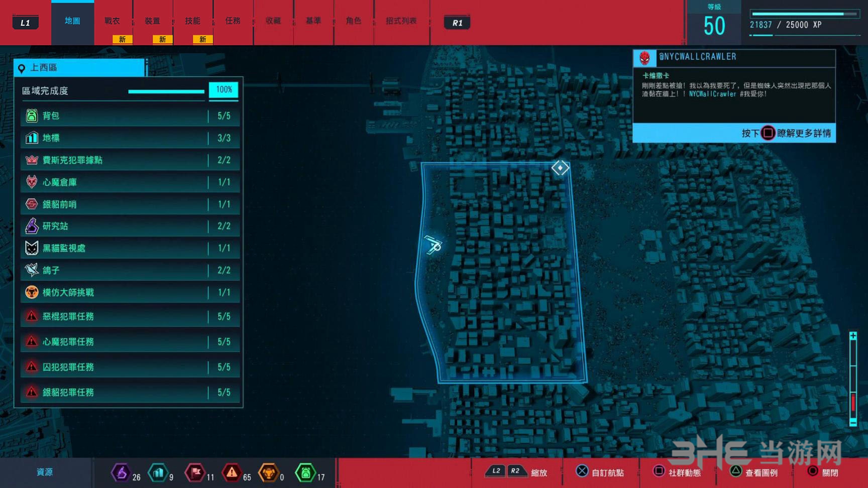This screenshot has height=488, width=868.
Task: Click the L2 R2 縮放 zoom control
Action: click(x=517, y=472)
